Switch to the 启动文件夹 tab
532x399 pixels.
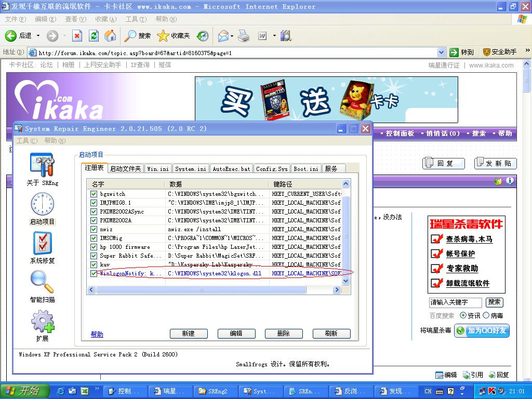click(126, 169)
